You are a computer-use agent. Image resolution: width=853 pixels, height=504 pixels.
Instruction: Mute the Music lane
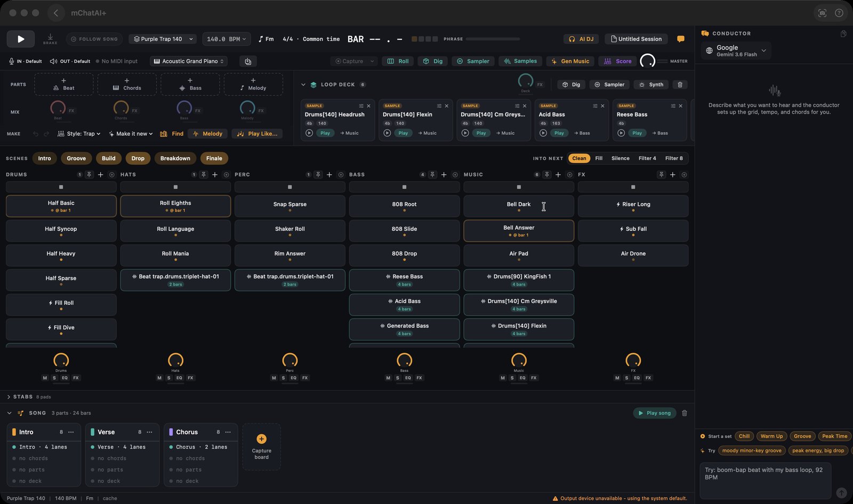(503, 378)
